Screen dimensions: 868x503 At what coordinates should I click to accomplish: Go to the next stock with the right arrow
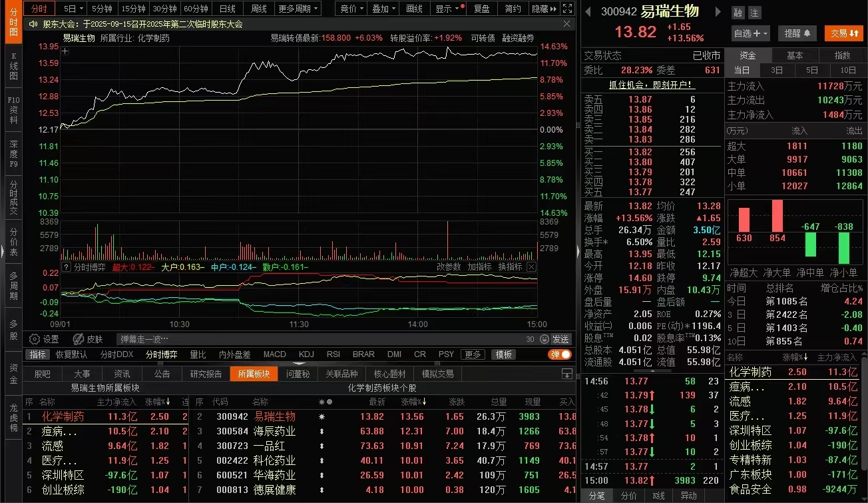718,12
